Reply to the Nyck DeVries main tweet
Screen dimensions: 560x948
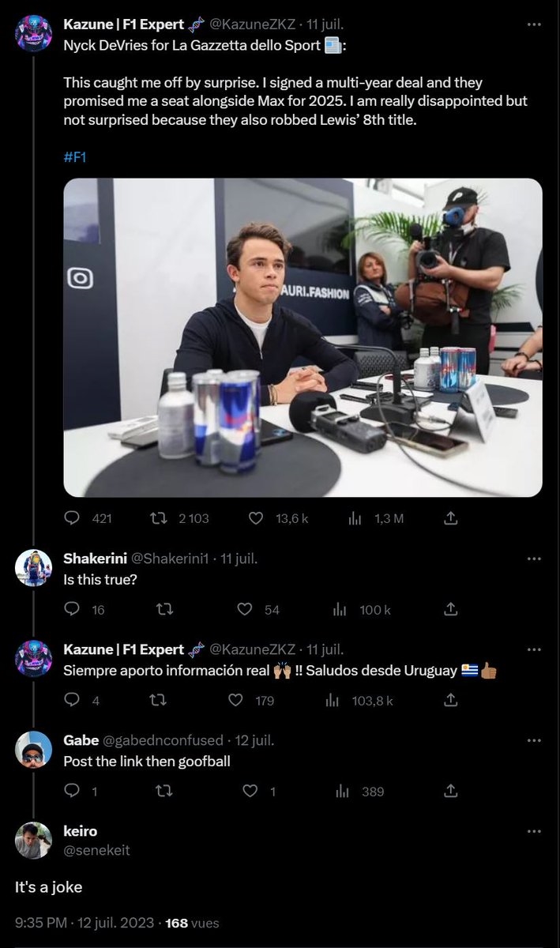[x=73, y=518]
